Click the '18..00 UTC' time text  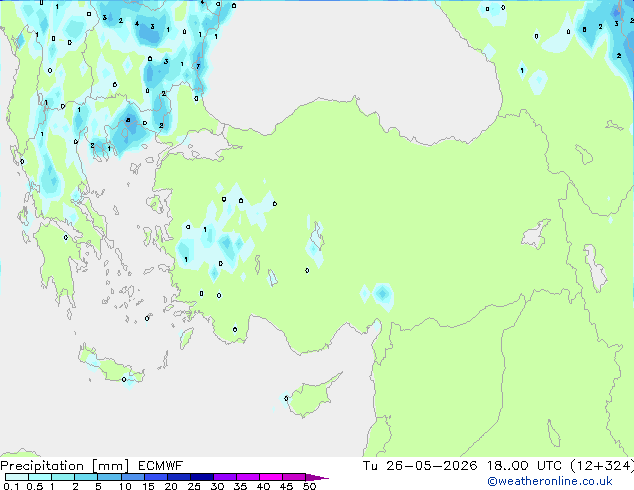[x=524, y=466]
